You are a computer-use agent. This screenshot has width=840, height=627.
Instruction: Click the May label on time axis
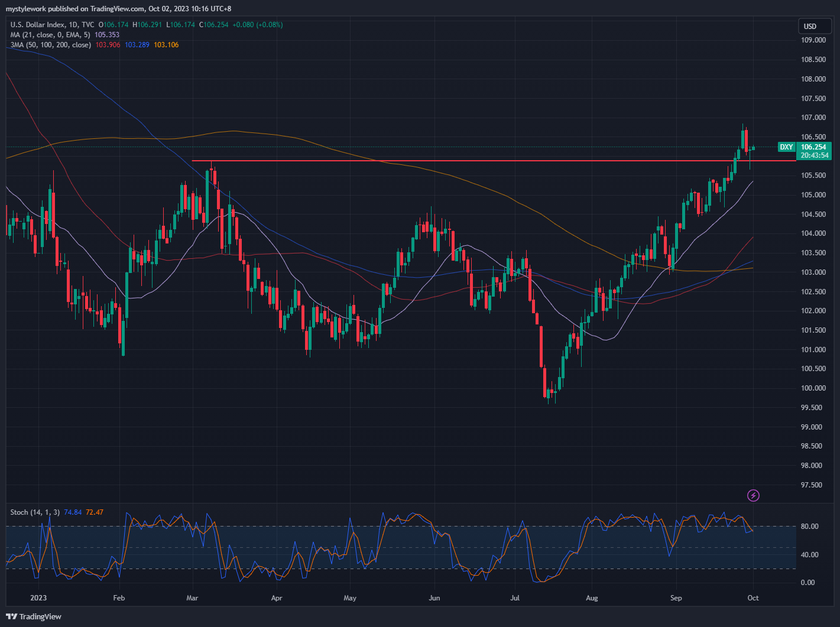click(x=350, y=598)
